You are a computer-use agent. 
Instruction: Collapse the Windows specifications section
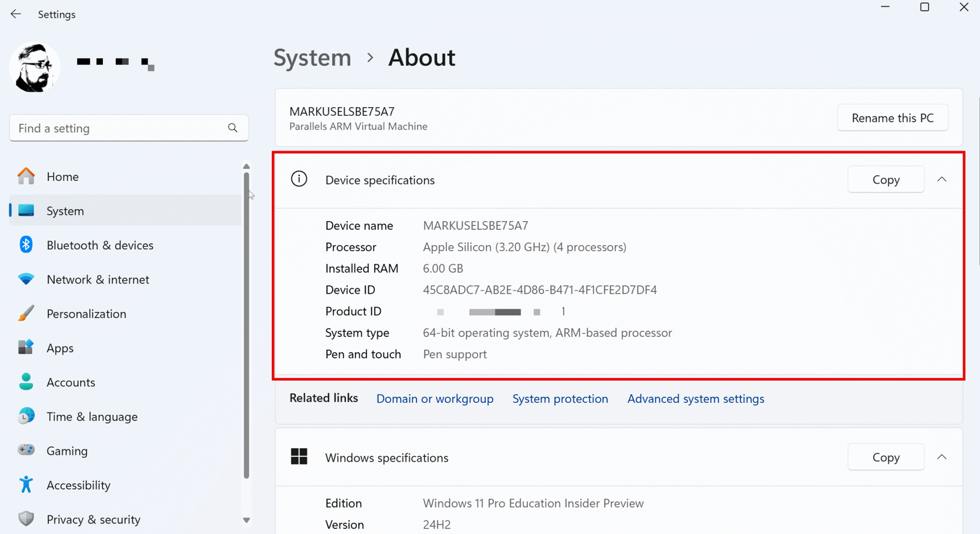[942, 457]
